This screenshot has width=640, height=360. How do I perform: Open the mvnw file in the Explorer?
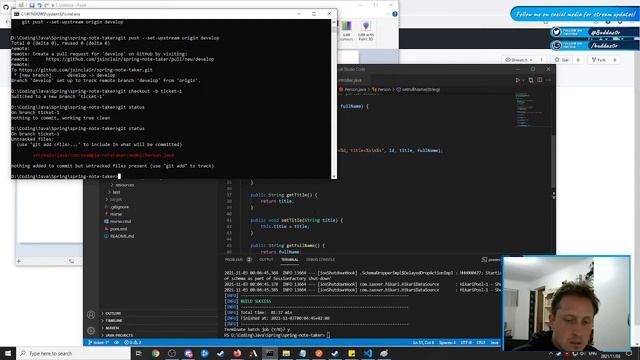[116, 214]
